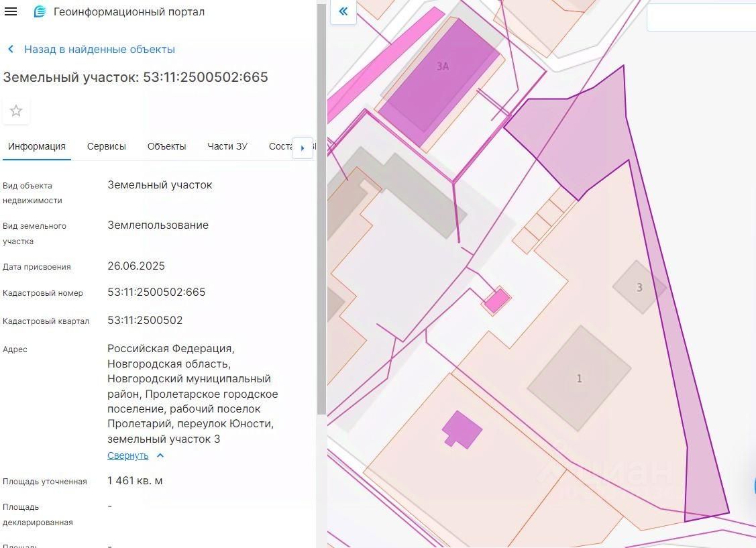This screenshot has height=548, width=756.
Task: Open the Сервисы tab
Action: click(107, 146)
